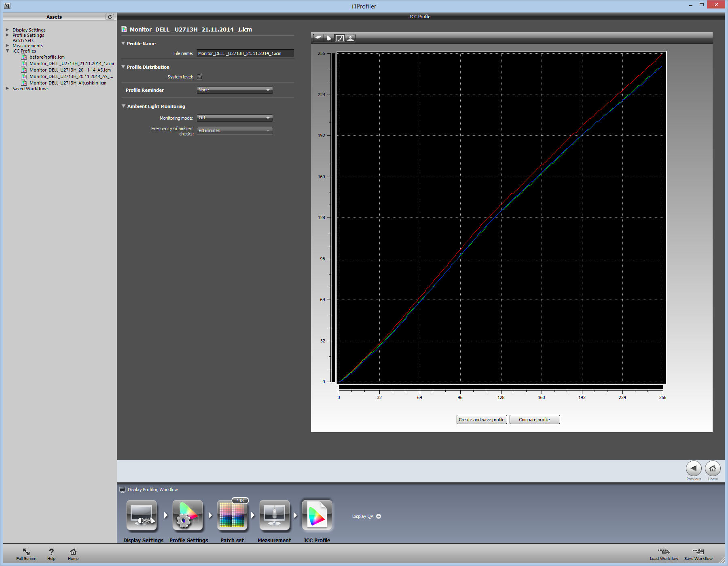This screenshot has width=728, height=566.
Task: Open the Measurement workflow step
Action: point(275,515)
